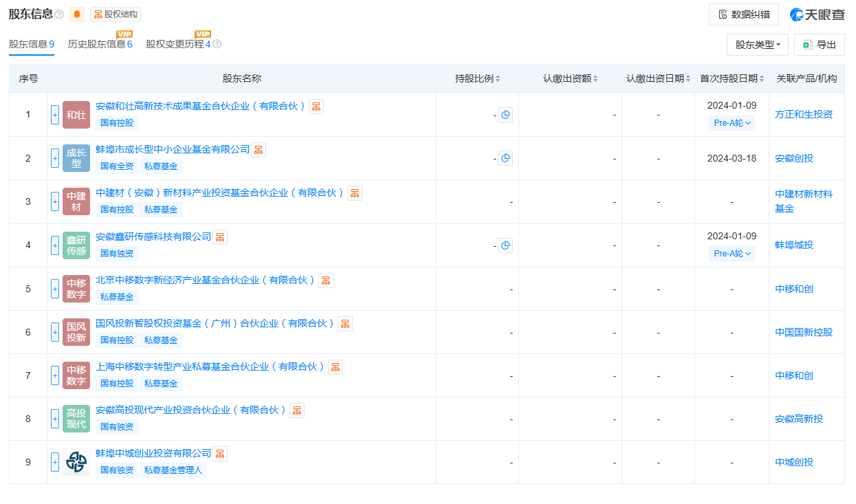The image size is (856, 504).
Task: Click help icon beside 股权变更历程 tab
Action: (217, 44)
